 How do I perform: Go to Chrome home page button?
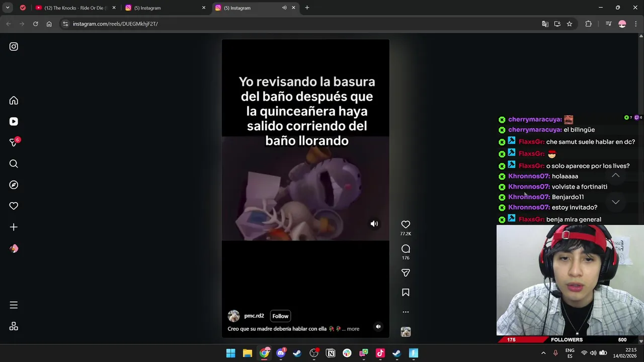click(49, 24)
